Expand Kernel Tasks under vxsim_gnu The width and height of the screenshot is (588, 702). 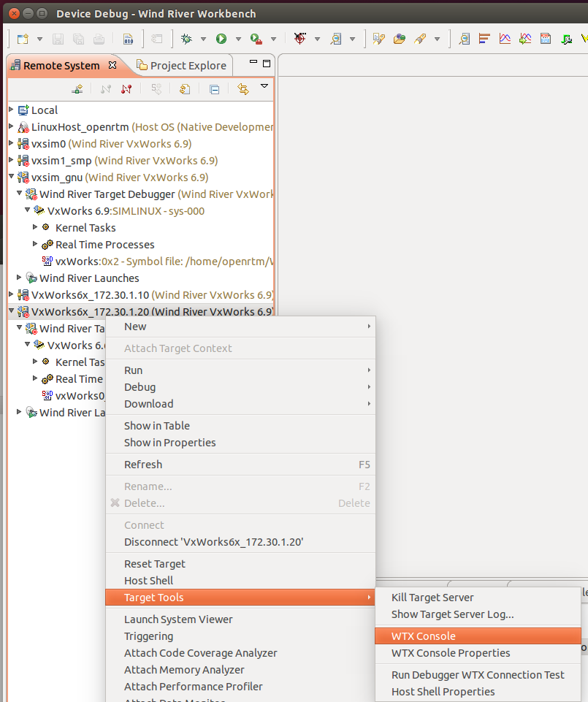point(35,227)
